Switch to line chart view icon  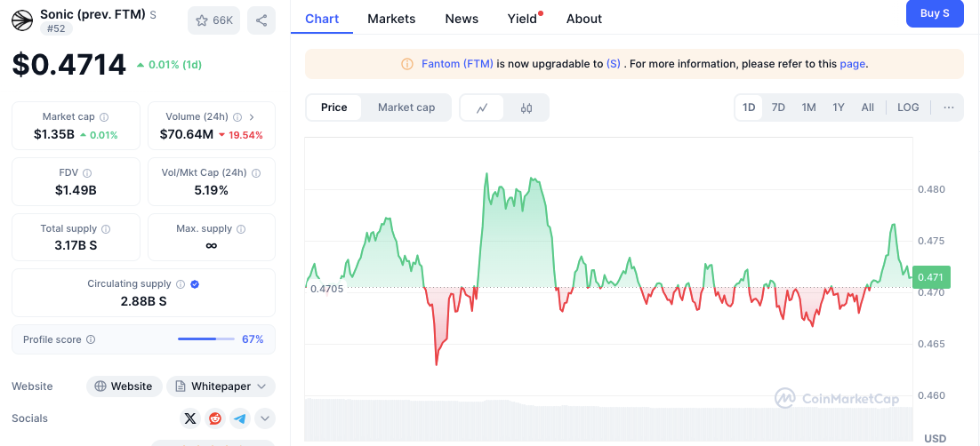click(482, 108)
